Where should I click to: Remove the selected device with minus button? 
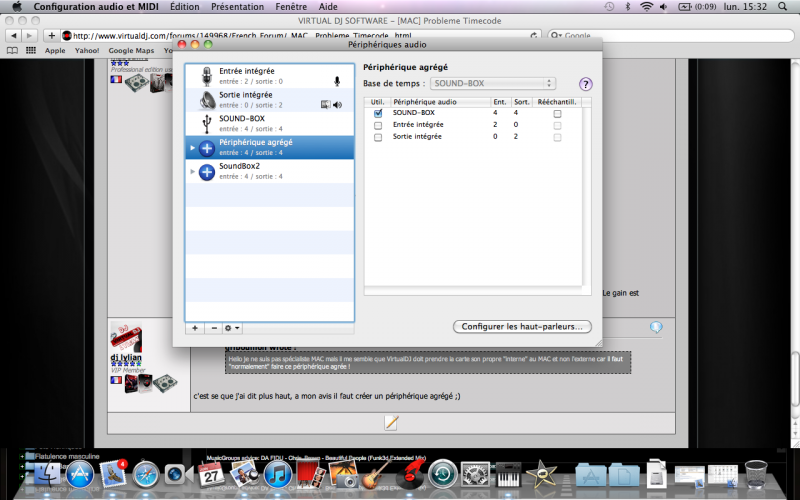click(214, 328)
